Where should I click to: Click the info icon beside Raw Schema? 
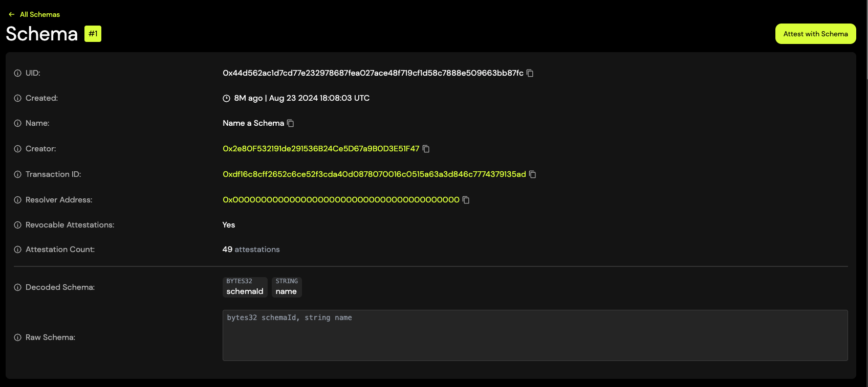[x=17, y=337]
